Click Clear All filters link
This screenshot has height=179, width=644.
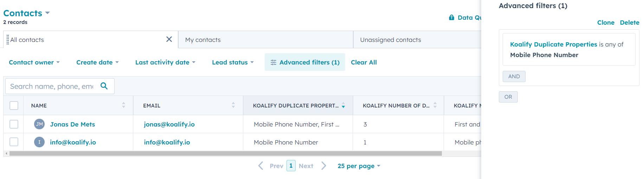[363, 62]
